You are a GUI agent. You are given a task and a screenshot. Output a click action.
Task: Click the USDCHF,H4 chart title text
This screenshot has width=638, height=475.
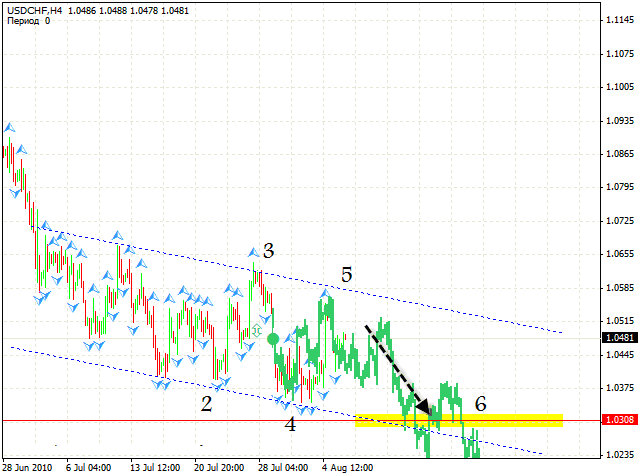tap(98, 11)
